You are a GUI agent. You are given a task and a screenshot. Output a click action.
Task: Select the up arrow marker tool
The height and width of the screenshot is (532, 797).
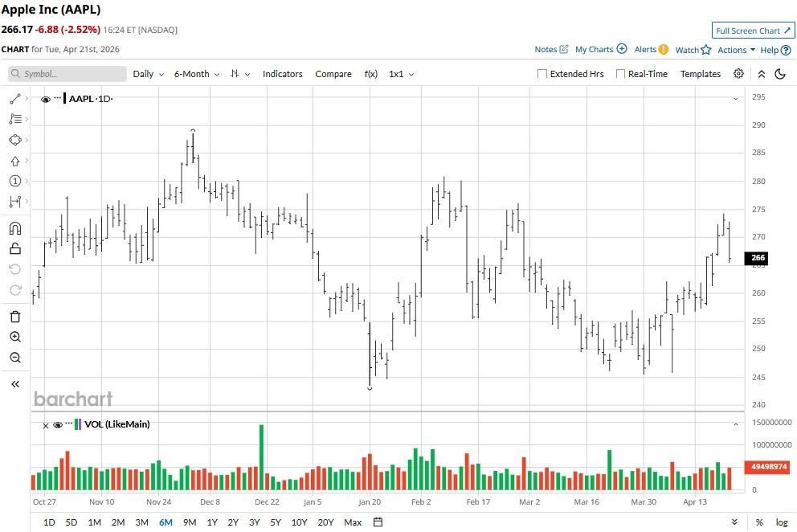point(14,161)
